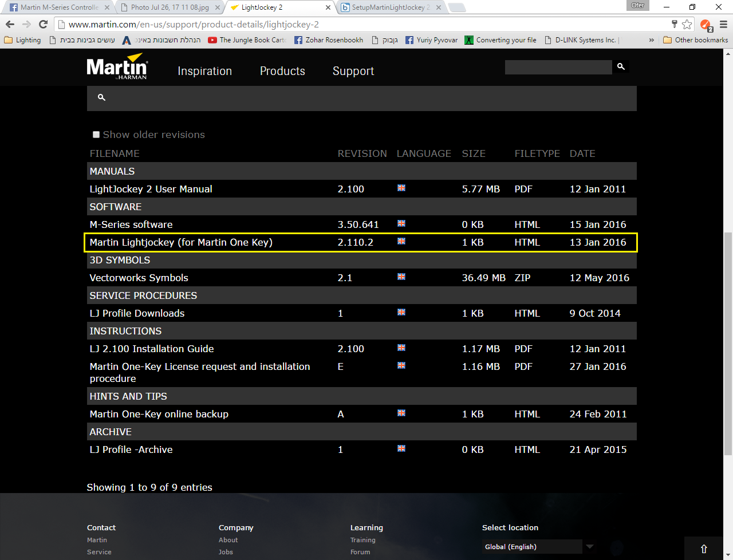The height and width of the screenshot is (560, 733).
Task: Open the M-Series software download link
Action: click(131, 224)
